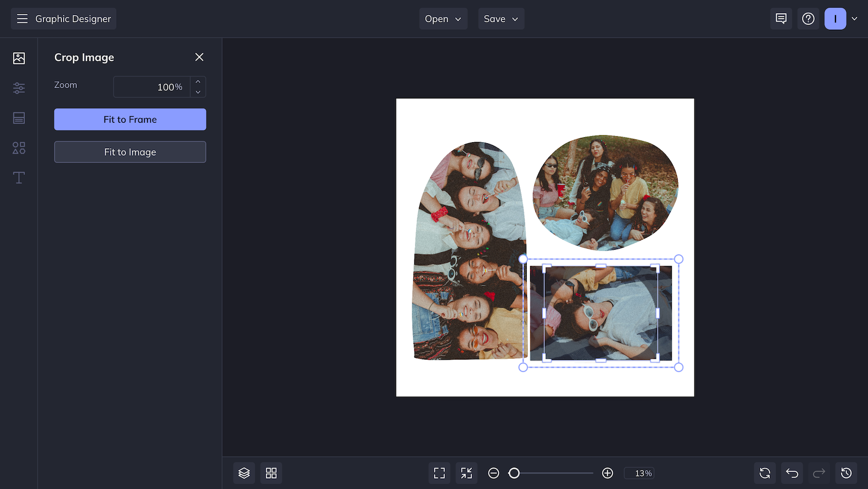
Task: Open the version history
Action: pyautogui.click(x=846, y=473)
